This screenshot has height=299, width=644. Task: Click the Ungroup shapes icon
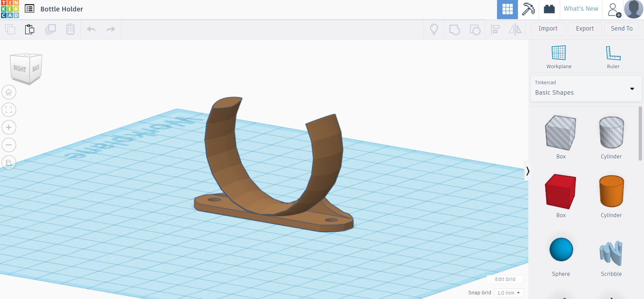click(475, 30)
